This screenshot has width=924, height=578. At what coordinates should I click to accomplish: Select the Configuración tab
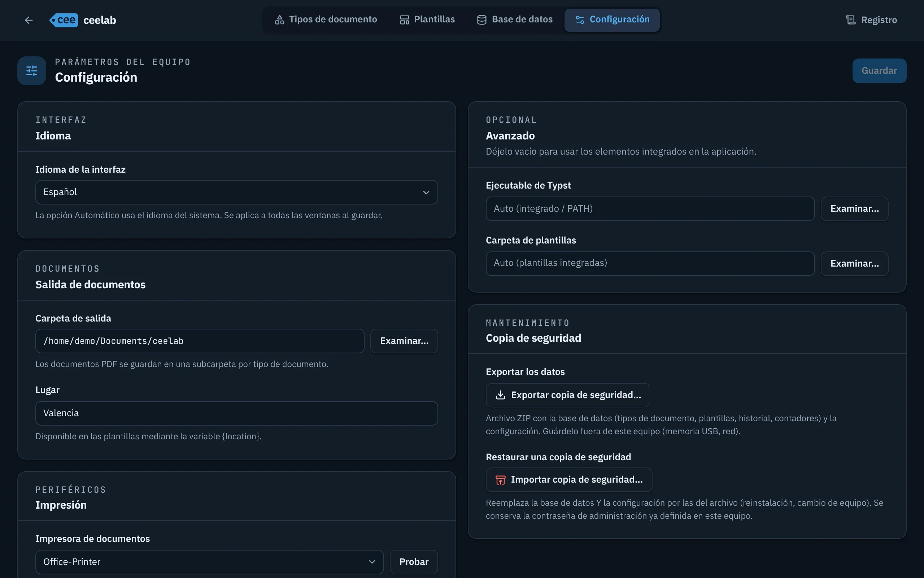(x=612, y=20)
